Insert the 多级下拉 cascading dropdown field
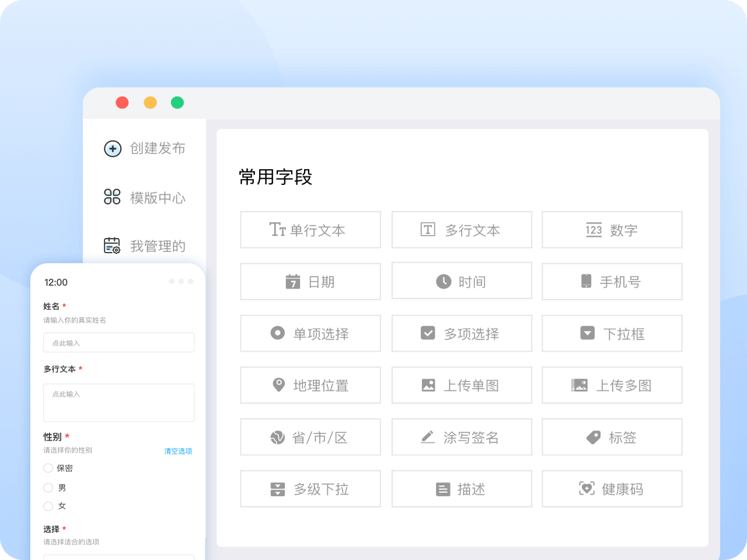747x560 pixels. tap(310, 489)
